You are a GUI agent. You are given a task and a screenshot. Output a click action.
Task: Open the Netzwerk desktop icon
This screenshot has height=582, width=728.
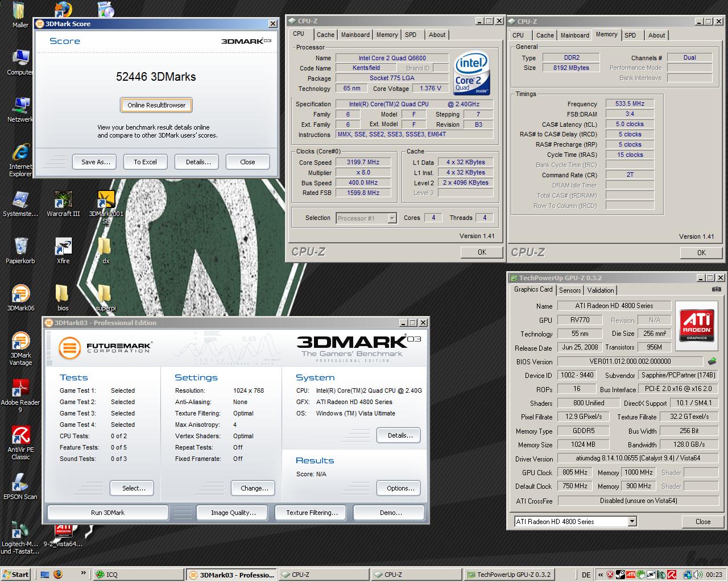pyautogui.click(x=20, y=109)
